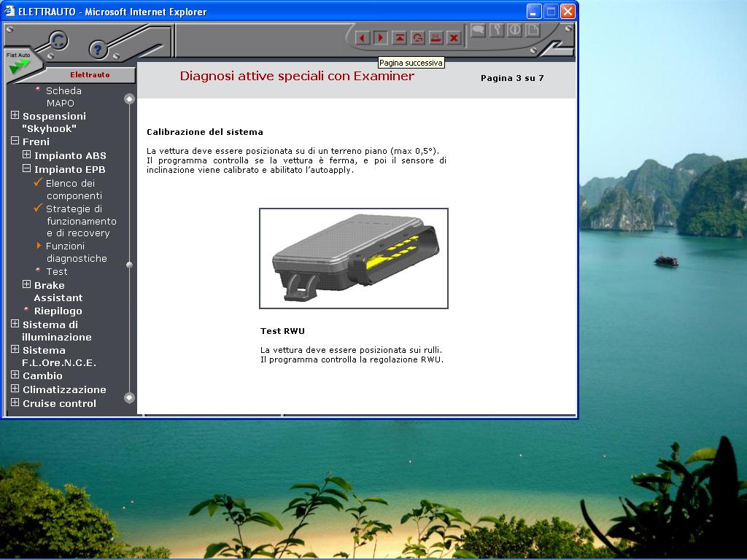
Task: Collapse the Impianto EPB node
Action: click(x=27, y=168)
